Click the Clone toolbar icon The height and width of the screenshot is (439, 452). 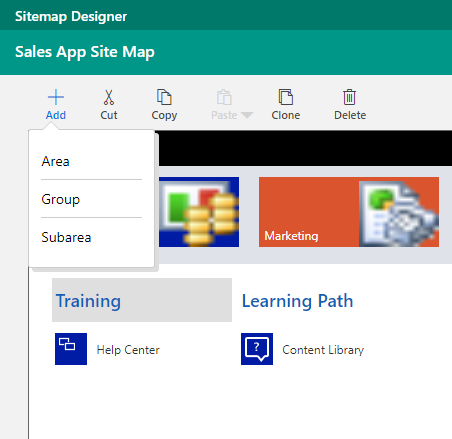coord(286,97)
